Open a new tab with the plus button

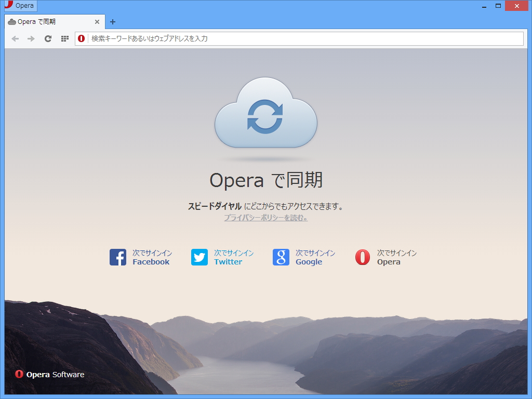[x=112, y=22]
